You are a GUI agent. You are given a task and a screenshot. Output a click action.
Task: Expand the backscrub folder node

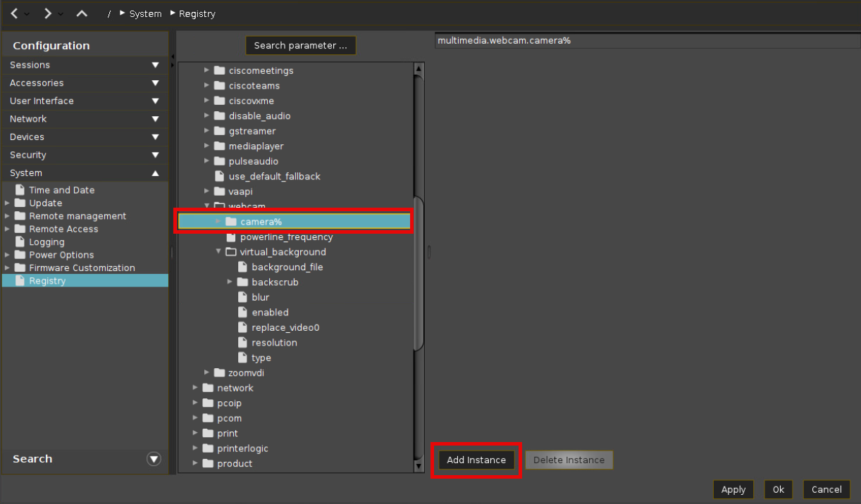pyautogui.click(x=230, y=282)
